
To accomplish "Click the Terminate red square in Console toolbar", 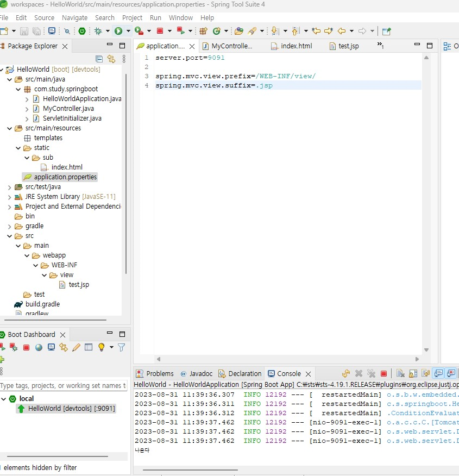I will point(383,373).
